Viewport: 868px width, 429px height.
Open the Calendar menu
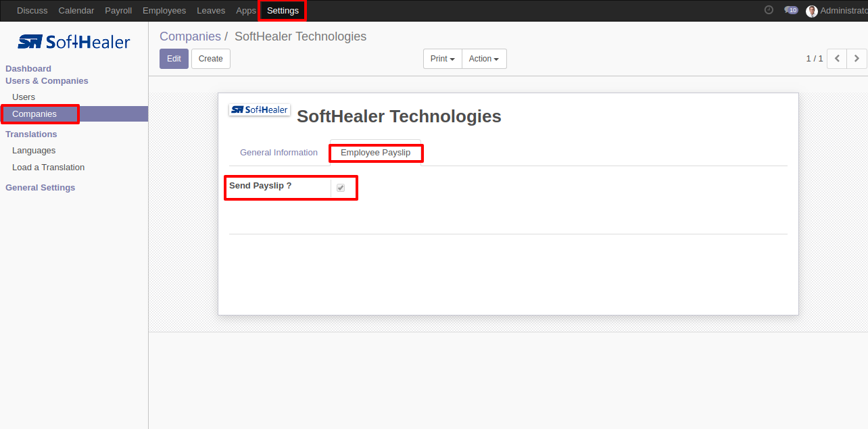click(x=76, y=11)
